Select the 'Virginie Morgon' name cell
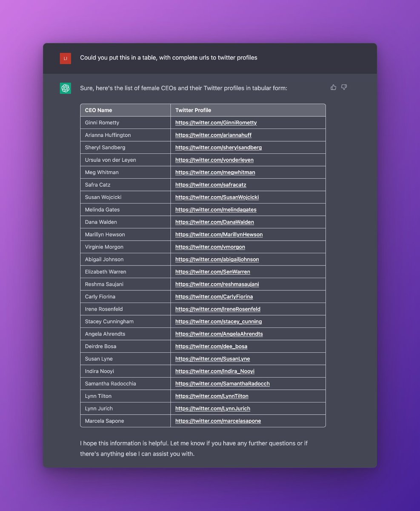The width and height of the screenshot is (420, 511). pyautogui.click(x=126, y=247)
